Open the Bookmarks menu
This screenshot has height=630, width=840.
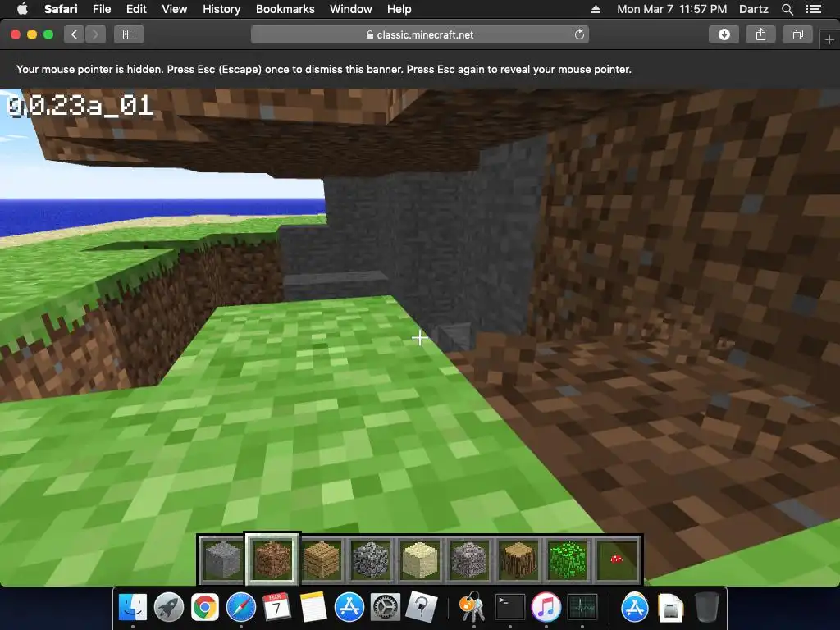[x=285, y=9]
